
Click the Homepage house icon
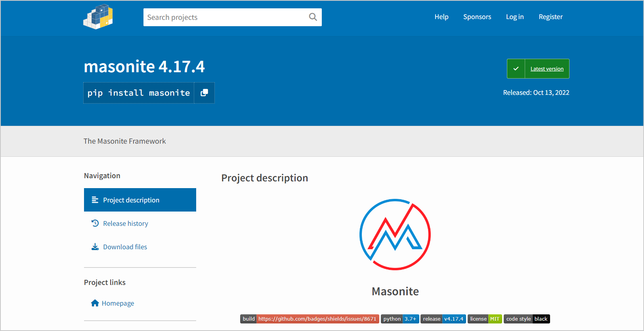pyautogui.click(x=95, y=303)
